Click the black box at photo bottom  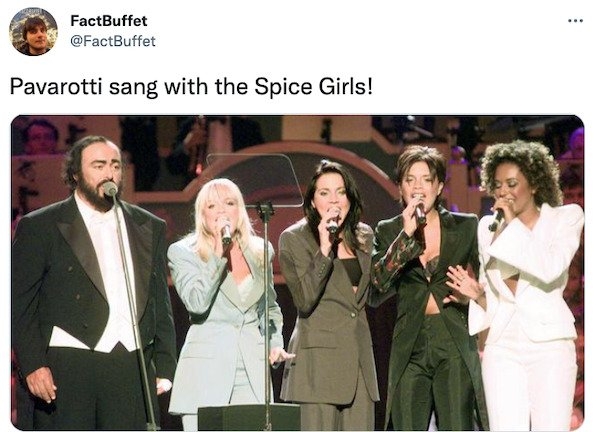click(248, 416)
